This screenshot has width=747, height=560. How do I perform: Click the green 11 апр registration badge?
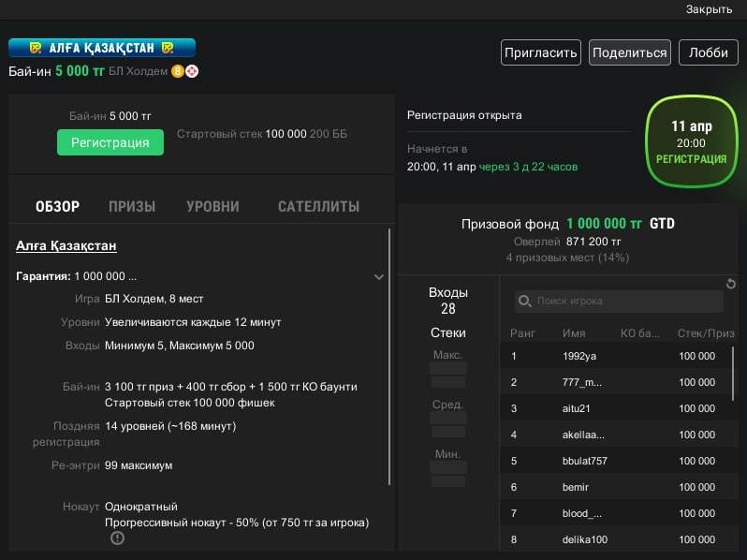pos(691,141)
